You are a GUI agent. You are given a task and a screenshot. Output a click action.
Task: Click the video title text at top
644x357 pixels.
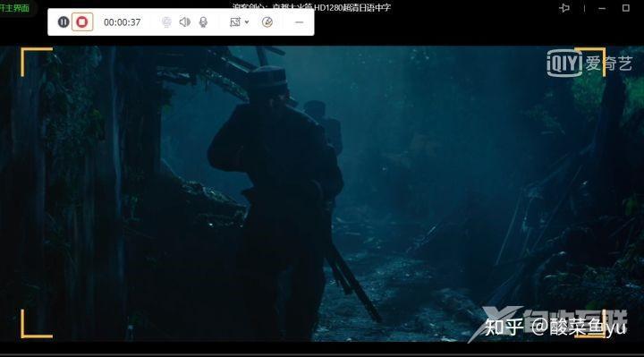tap(311, 7)
